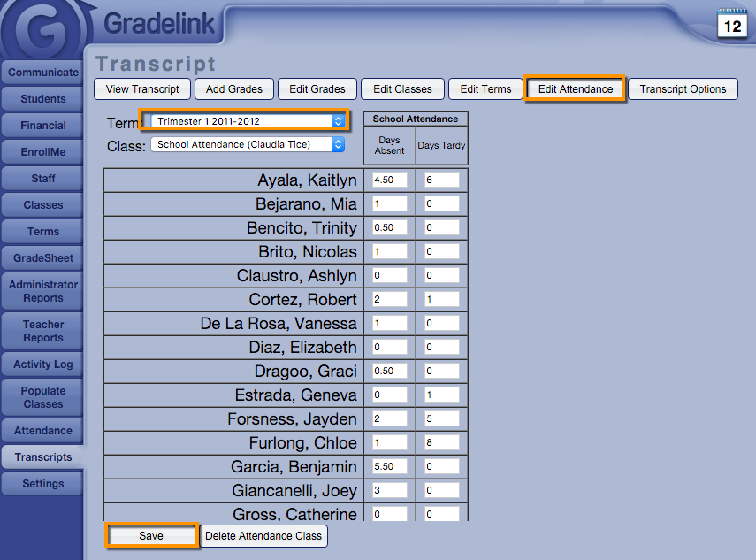Screen dimensions: 756x560
Task: Select the Add Grades tab
Action: [x=234, y=89]
